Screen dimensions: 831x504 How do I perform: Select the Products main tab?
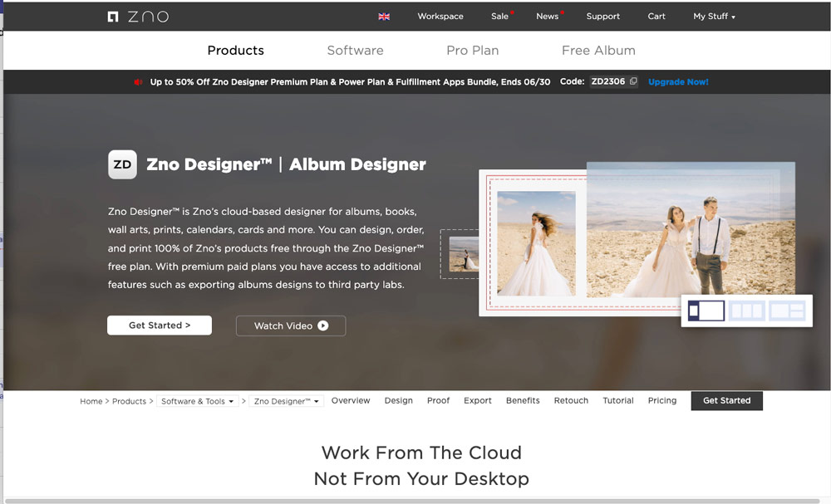pyautogui.click(x=235, y=51)
